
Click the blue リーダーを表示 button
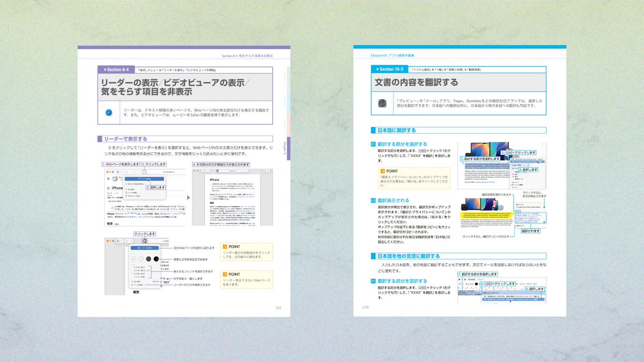click(x=144, y=179)
